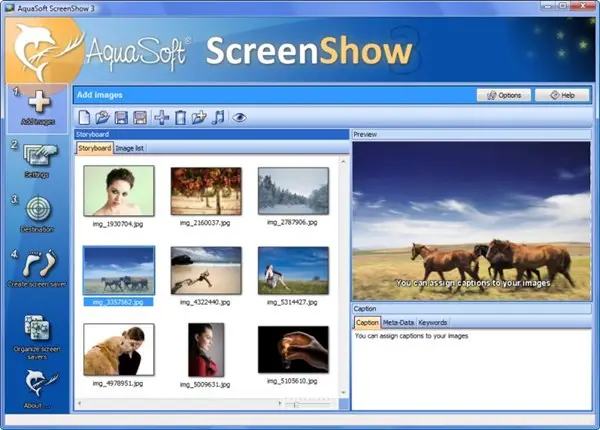Select thumbnail img_5105610.jpg hand in dark
Image resolution: width=600 pixels, height=430 pixels.
tap(293, 349)
